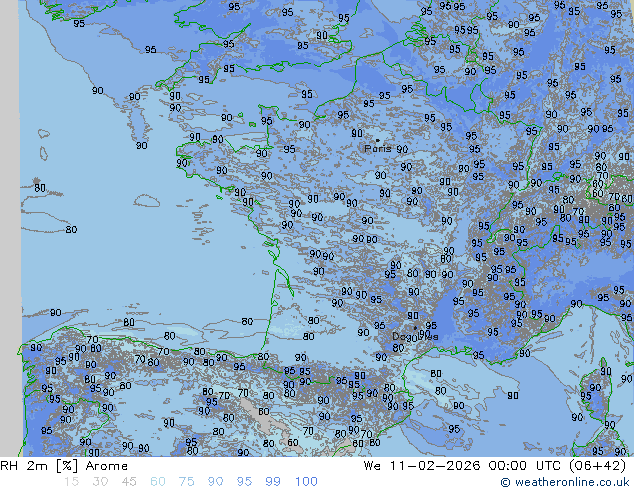The height and width of the screenshot is (490, 634).
Task: Select the 100 value in the legend
Action: (306, 481)
